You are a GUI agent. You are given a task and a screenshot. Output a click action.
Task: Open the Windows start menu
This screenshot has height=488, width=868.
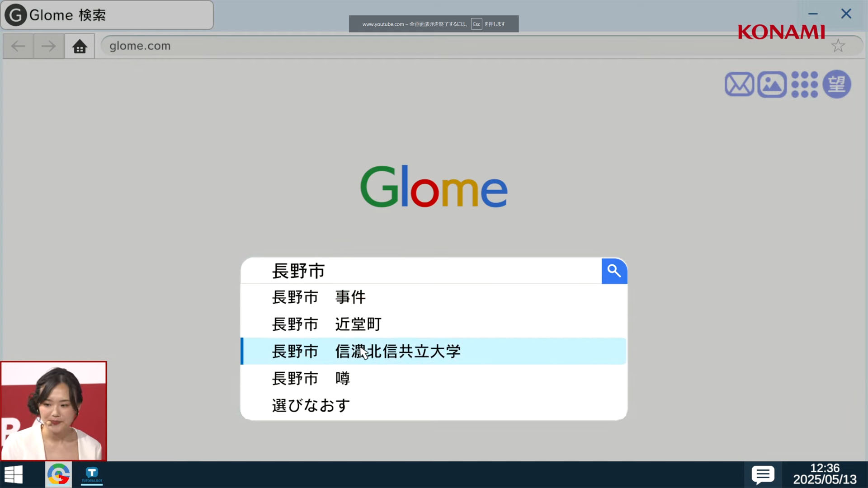14,474
